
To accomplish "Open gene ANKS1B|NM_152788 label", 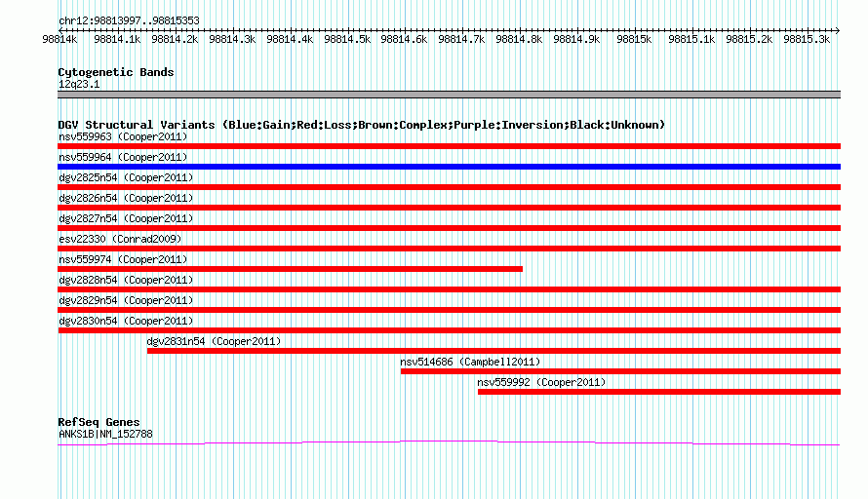I will point(105,435).
